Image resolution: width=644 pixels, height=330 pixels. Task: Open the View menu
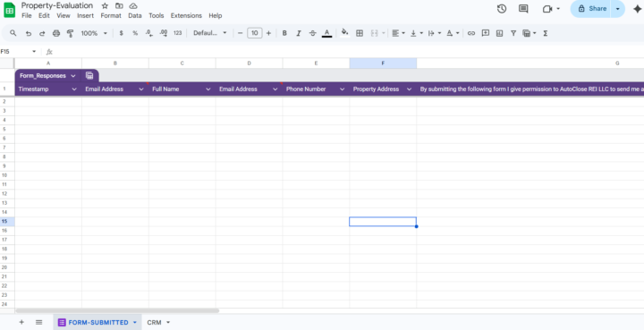pyautogui.click(x=64, y=15)
